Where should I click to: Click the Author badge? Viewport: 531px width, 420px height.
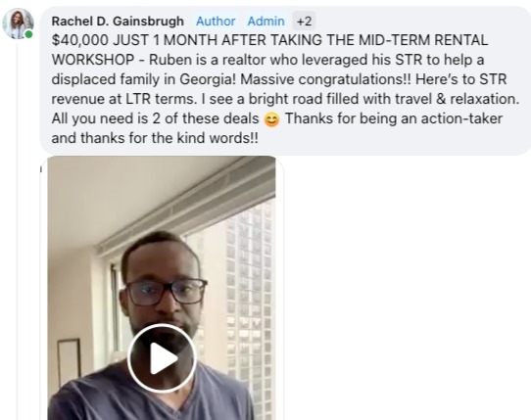(x=216, y=22)
